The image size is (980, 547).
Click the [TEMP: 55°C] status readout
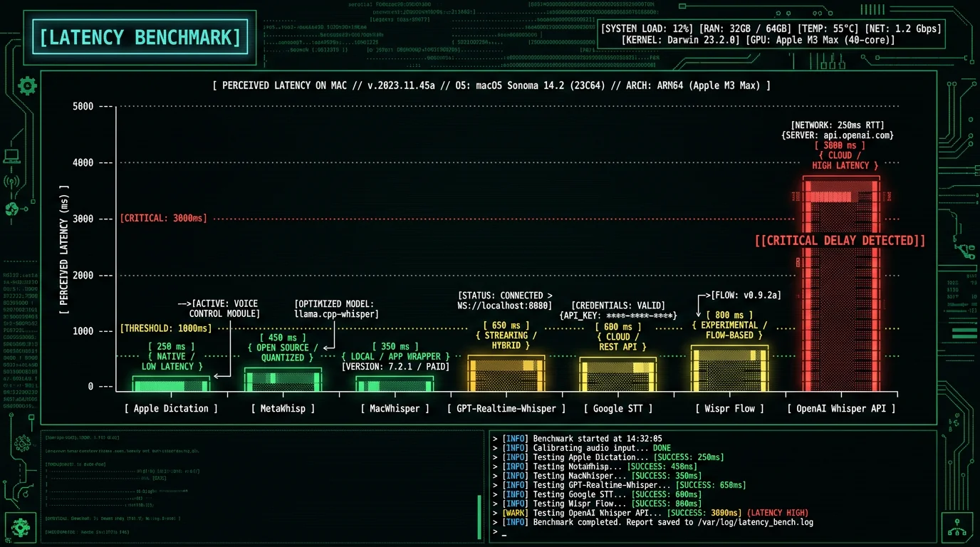[827, 28]
